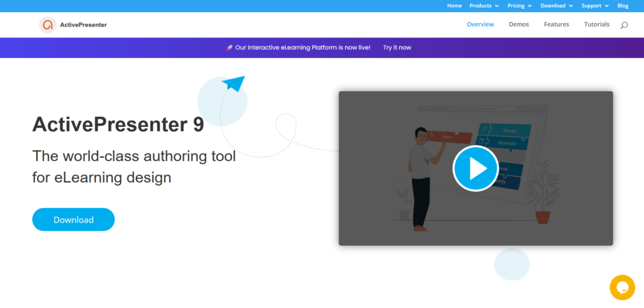Image resolution: width=644 pixels, height=308 pixels.
Task: Expand the Pricing dropdown menu
Action: tap(519, 6)
